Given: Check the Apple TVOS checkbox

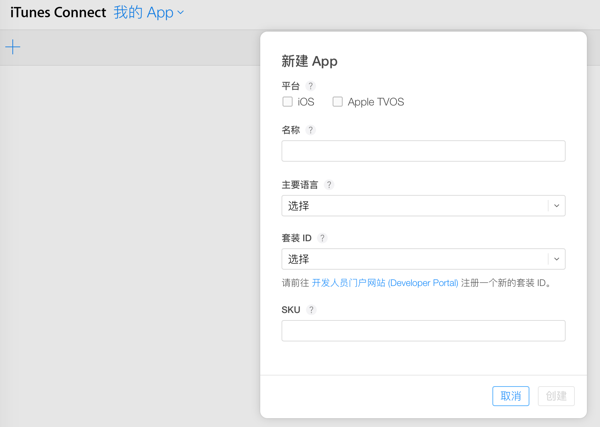Looking at the screenshot, I should coord(338,102).
